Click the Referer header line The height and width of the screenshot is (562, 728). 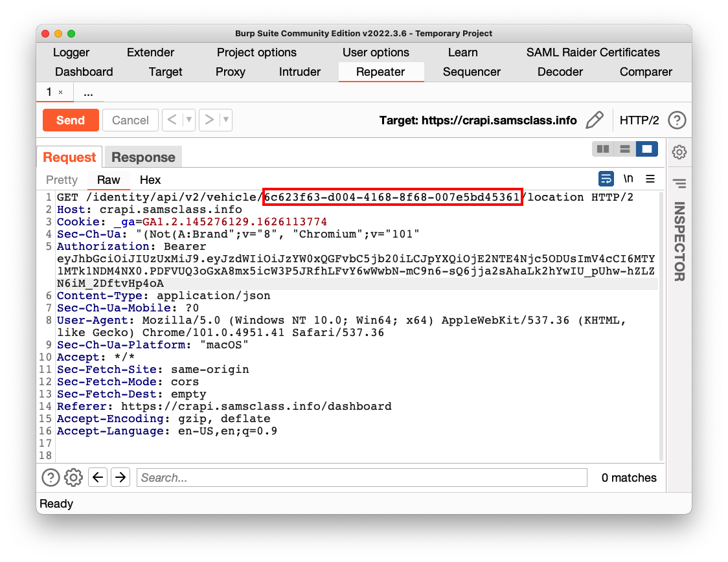coord(224,406)
